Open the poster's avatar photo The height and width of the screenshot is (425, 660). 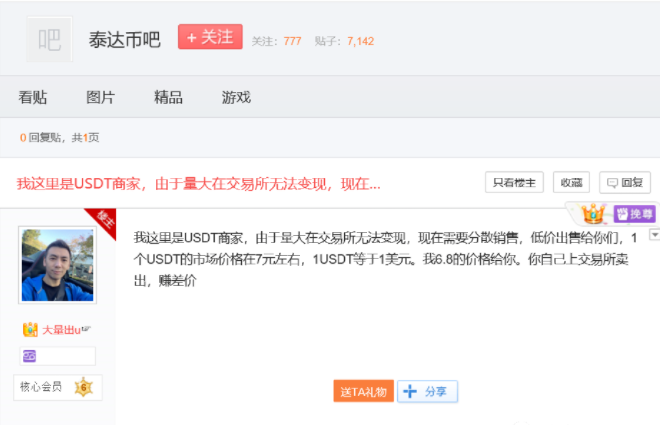57,264
